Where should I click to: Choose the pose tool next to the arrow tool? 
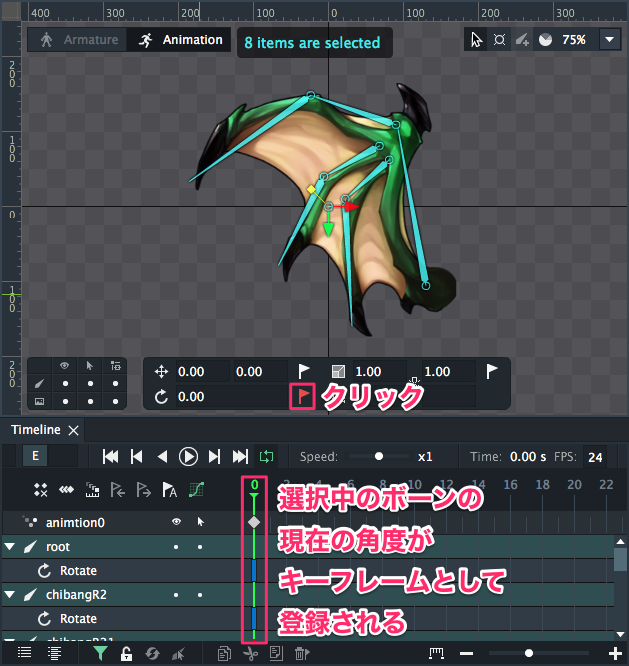click(x=499, y=40)
